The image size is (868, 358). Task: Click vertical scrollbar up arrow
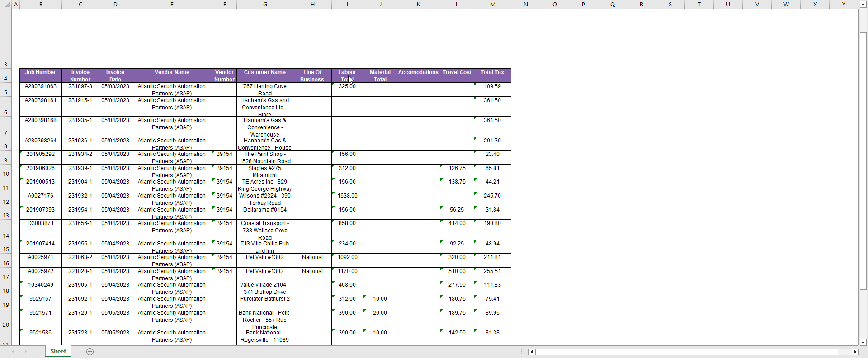pos(863,4)
